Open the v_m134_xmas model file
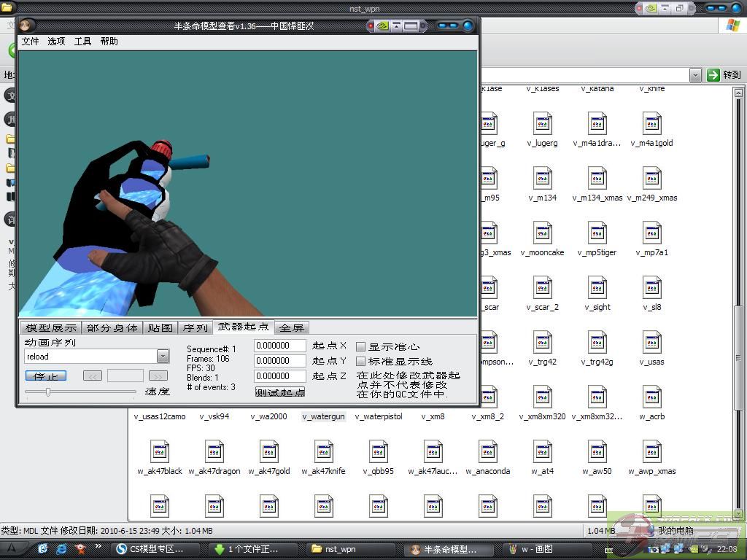Screen dimensions: 747x560 (x=597, y=179)
